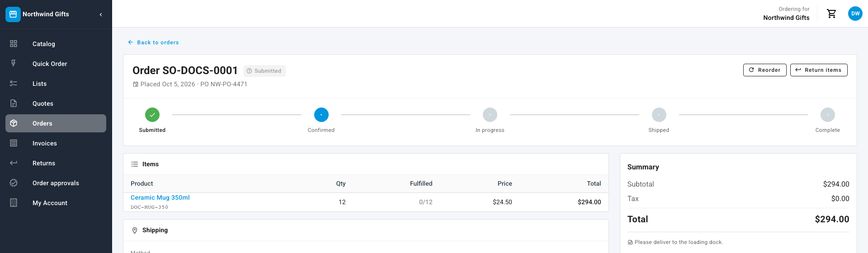Open My Account page

click(x=56, y=203)
